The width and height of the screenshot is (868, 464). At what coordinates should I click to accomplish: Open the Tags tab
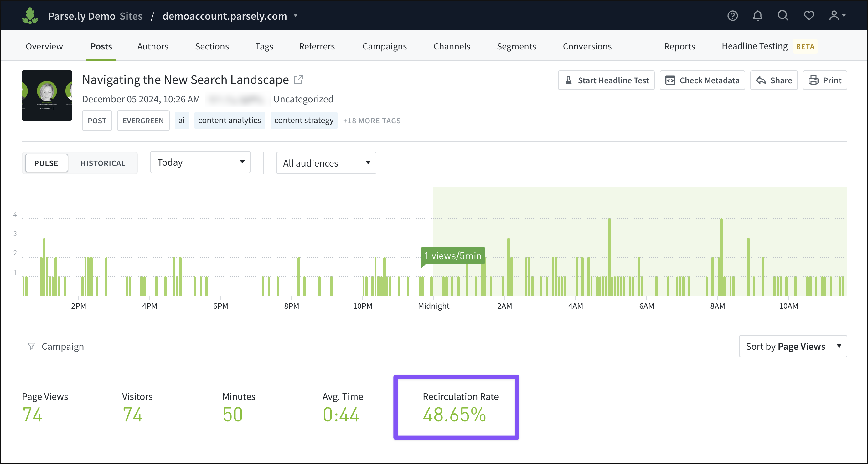pyautogui.click(x=264, y=46)
